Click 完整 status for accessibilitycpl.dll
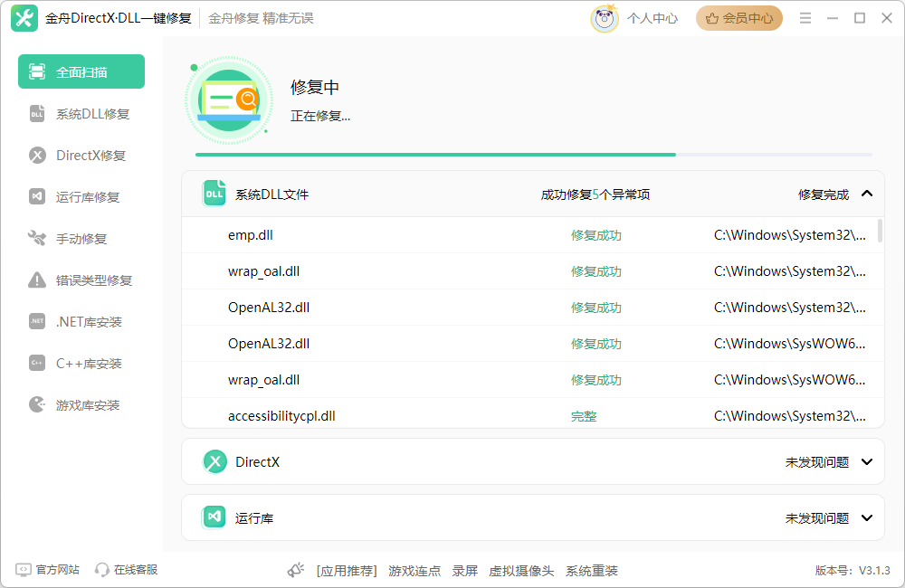The image size is (905, 588). click(x=584, y=416)
